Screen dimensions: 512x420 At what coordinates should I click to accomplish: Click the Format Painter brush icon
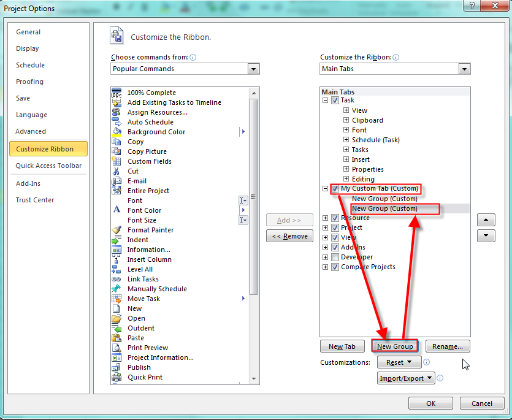point(117,230)
